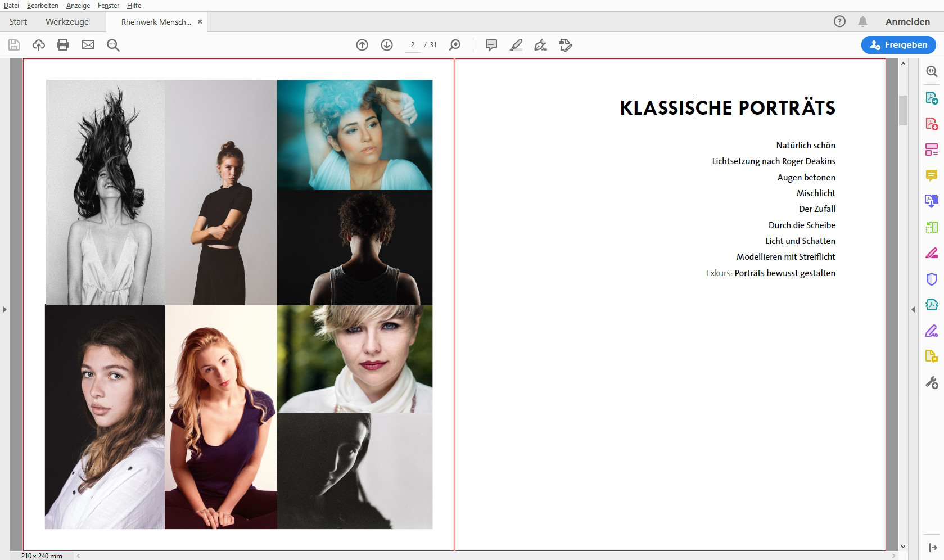
Task: Open the Datei menu
Action: click(11, 6)
